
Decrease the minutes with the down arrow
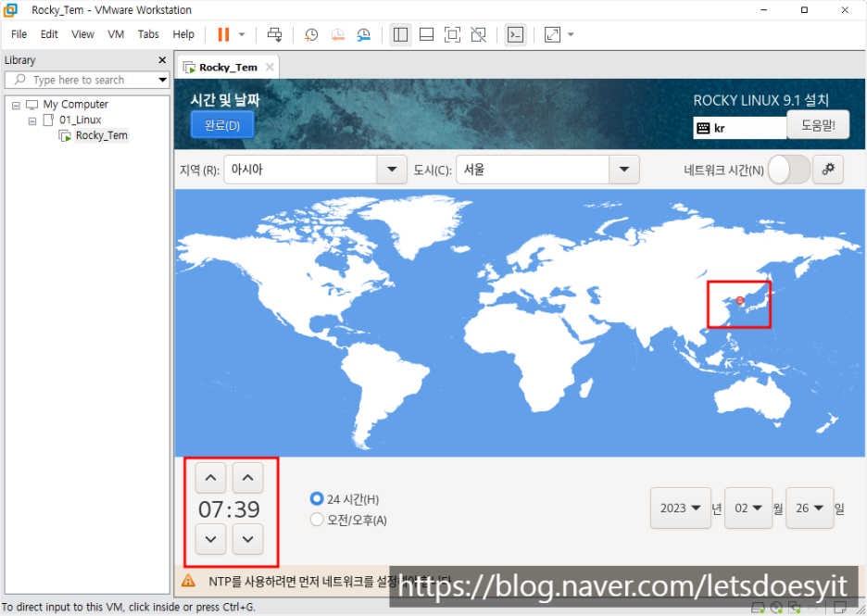247,538
